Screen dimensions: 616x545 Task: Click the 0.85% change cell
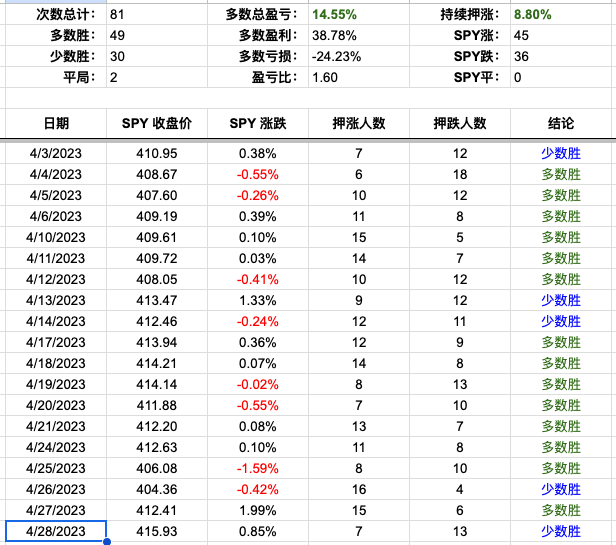[x=258, y=532]
